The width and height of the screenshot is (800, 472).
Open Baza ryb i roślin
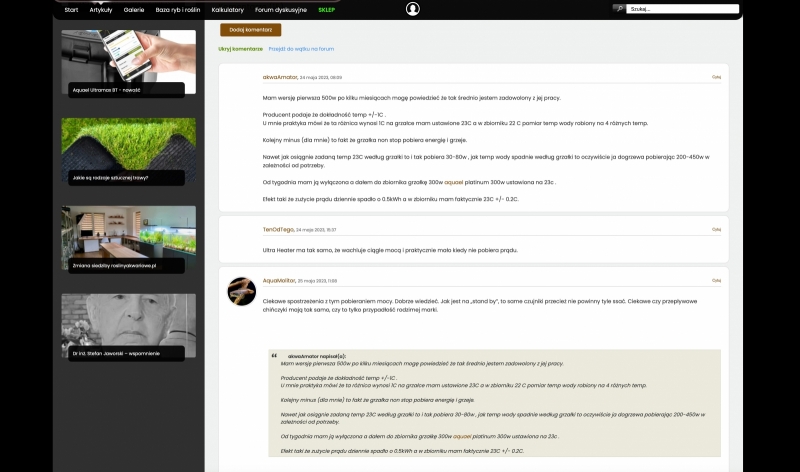[x=178, y=10]
